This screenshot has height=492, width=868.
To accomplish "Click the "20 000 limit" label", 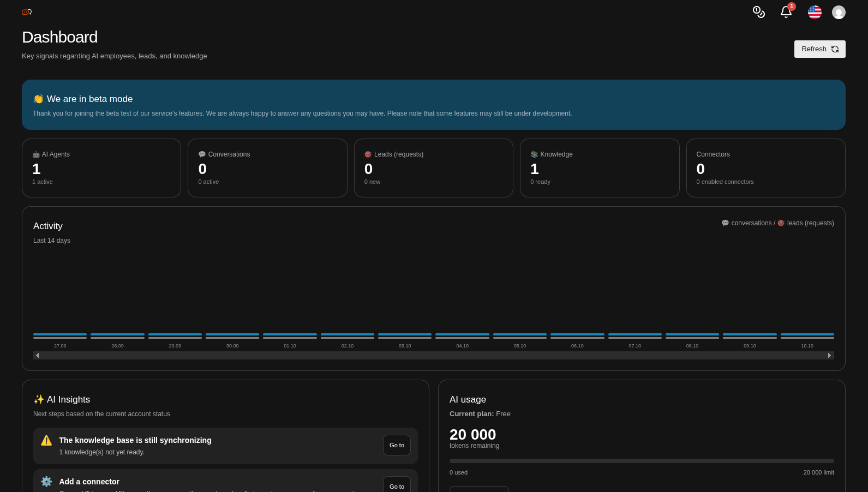I will pos(818,472).
